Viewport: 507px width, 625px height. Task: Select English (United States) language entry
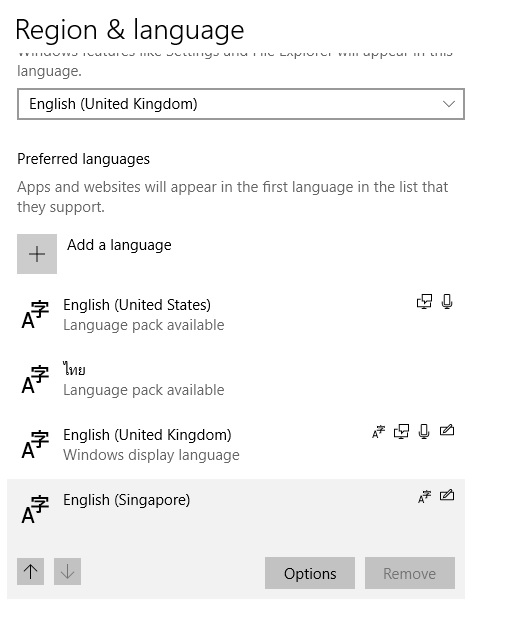[236, 314]
